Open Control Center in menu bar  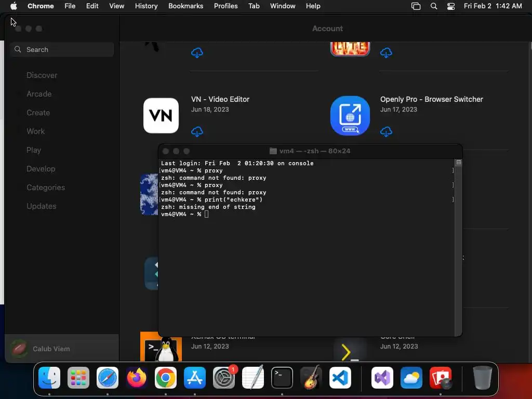pos(450,6)
